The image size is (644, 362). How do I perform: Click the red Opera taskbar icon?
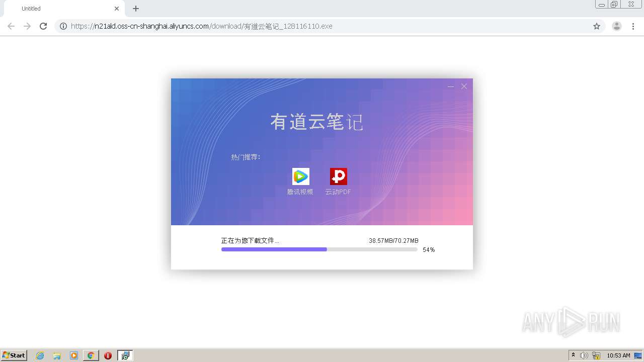coord(108,355)
